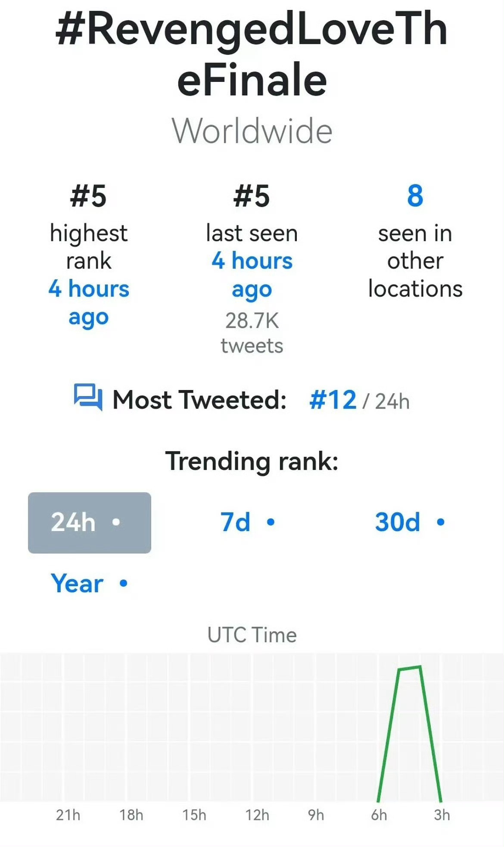504x847 pixels.
Task: Click the dot beside the 7d tab
Action: tap(271, 522)
